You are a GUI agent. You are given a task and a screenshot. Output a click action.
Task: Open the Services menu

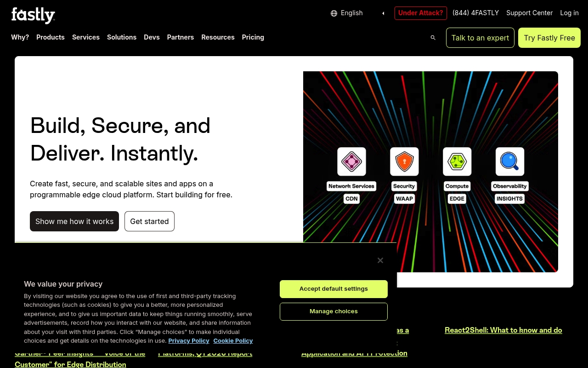(x=86, y=37)
